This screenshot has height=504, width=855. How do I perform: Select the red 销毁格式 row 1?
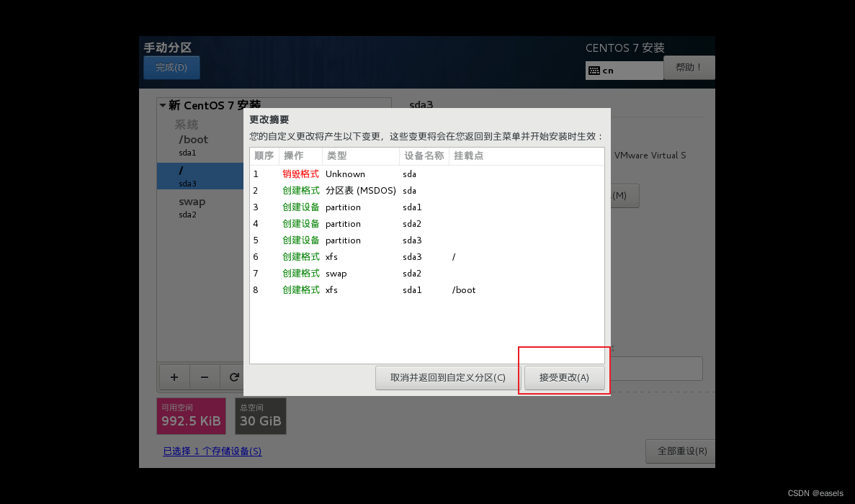(x=427, y=174)
